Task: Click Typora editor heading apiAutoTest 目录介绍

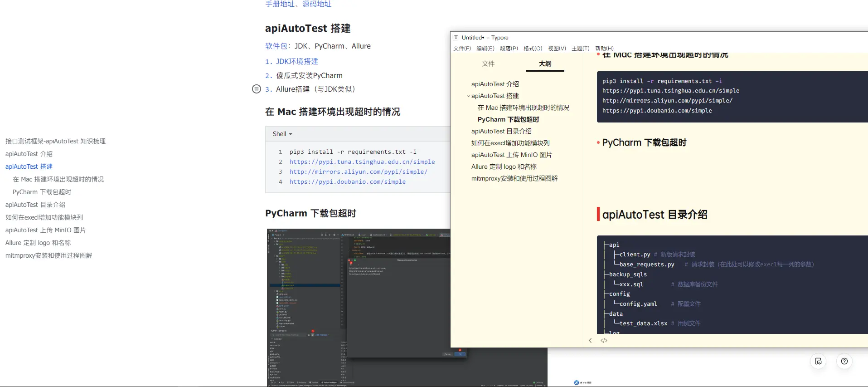Action: (655, 215)
